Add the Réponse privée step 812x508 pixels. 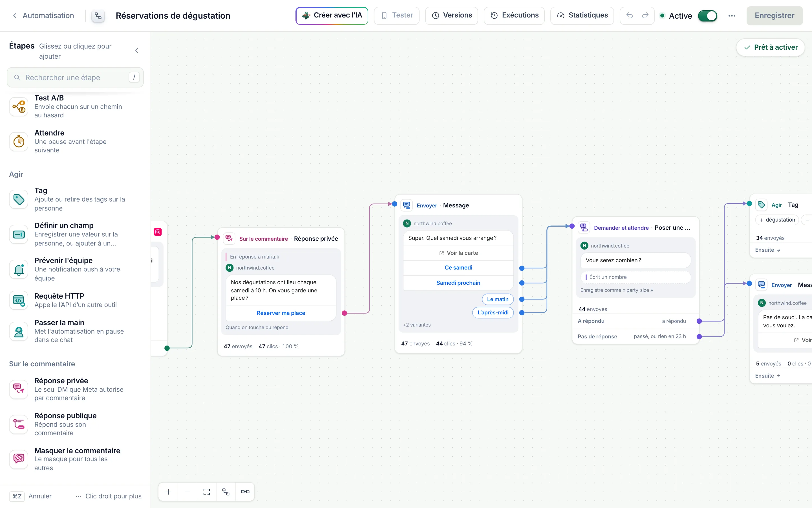click(x=75, y=389)
